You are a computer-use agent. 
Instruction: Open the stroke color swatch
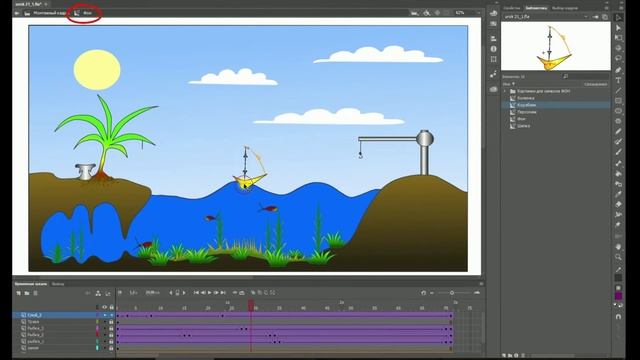[618, 278]
